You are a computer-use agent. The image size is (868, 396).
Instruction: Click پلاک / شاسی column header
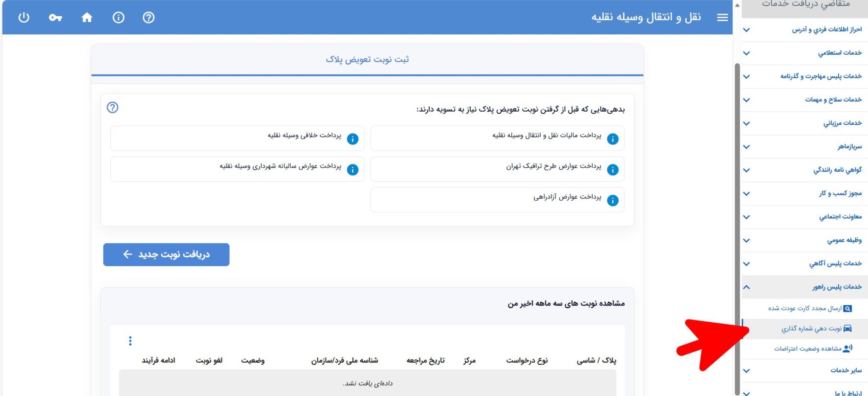click(596, 360)
